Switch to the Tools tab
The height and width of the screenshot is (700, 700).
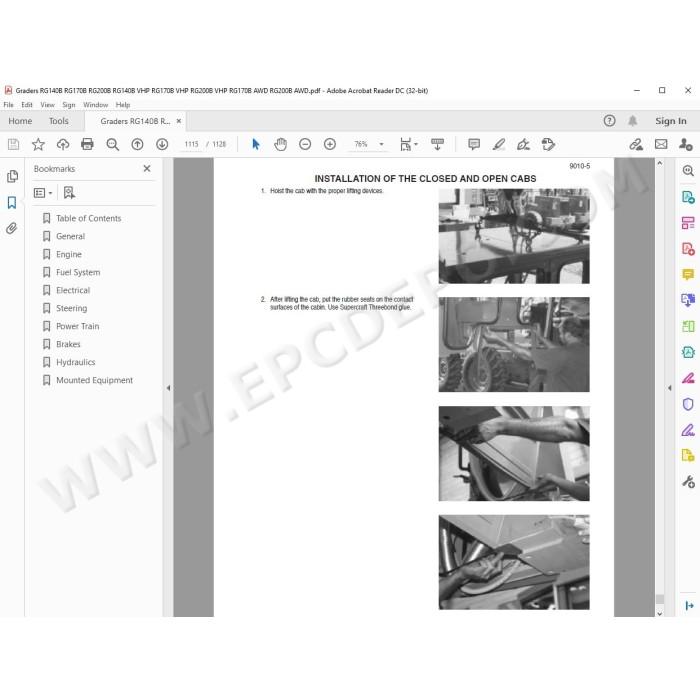click(x=58, y=121)
